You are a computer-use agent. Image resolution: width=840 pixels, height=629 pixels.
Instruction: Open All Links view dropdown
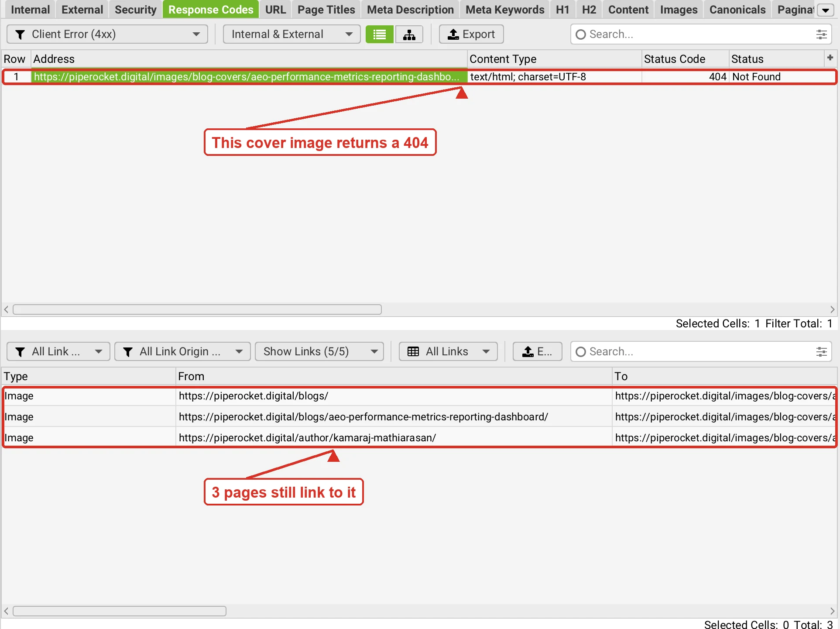pos(448,351)
